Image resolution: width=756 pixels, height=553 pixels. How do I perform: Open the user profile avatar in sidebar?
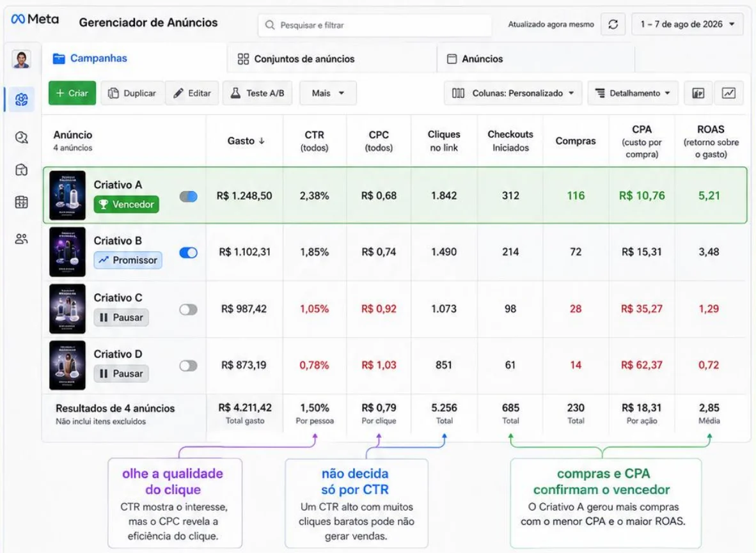click(x=21, y=59)
